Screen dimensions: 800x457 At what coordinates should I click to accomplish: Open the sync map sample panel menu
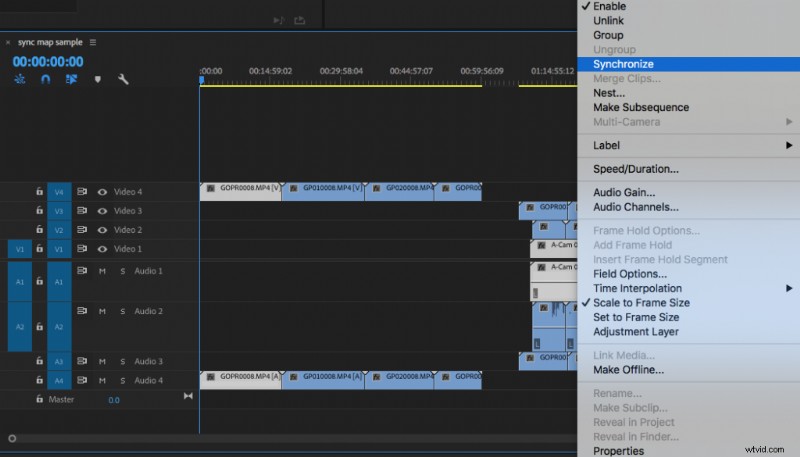pos(93,42)
